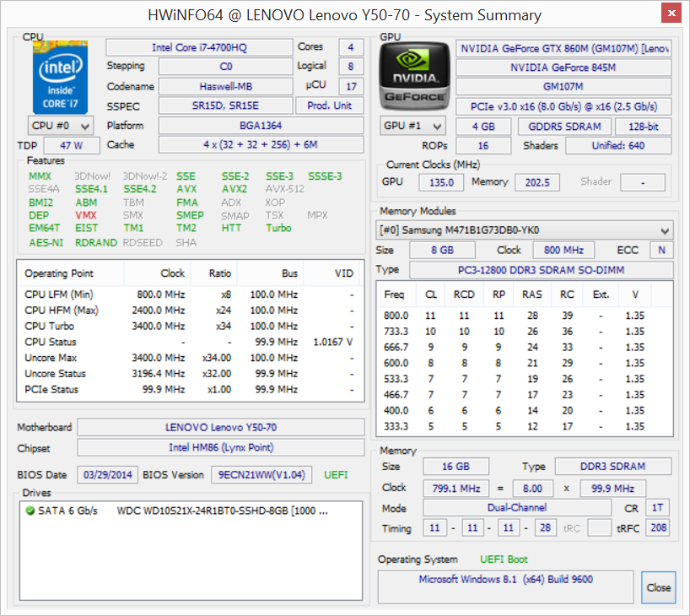The height and width of the screenshot is (616, 690).
Task: Click the Platform value BGA1364
Action: [x=261, y=126]
